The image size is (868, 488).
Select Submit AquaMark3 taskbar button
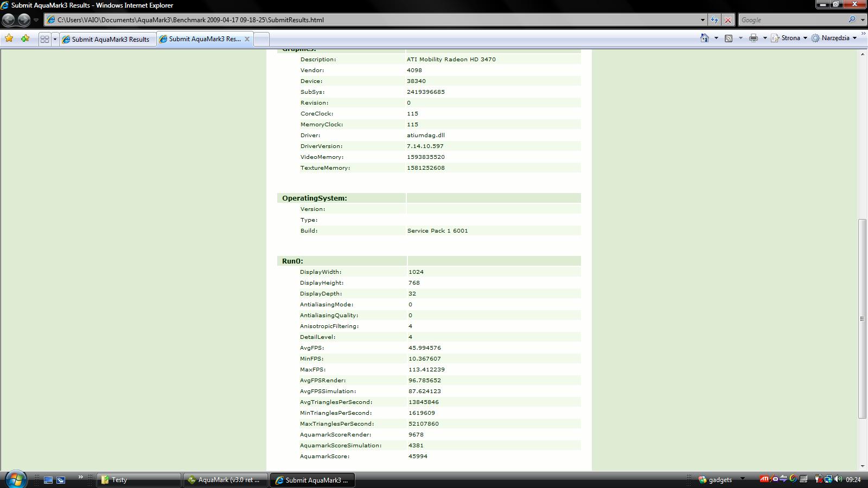tap(312, 480)
